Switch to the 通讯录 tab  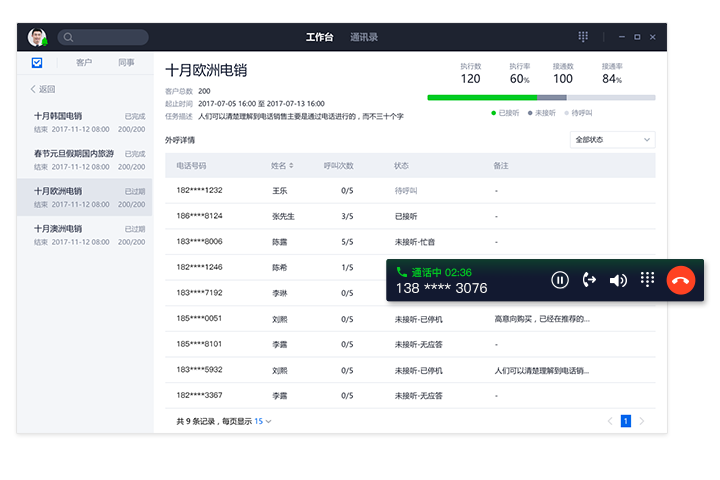364,37
